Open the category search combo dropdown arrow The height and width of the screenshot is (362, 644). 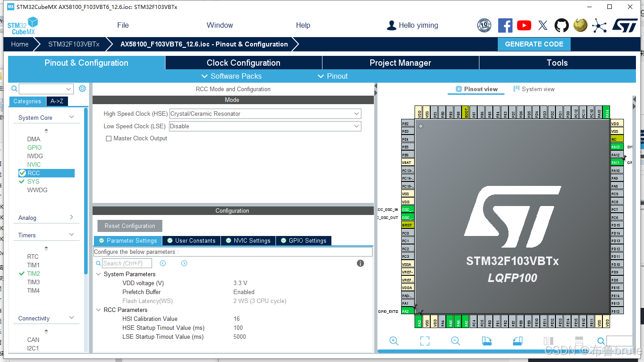(68, 89)
